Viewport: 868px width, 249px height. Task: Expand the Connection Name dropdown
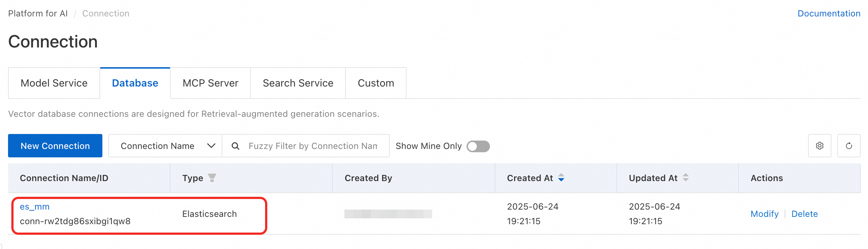click(165, 146)
